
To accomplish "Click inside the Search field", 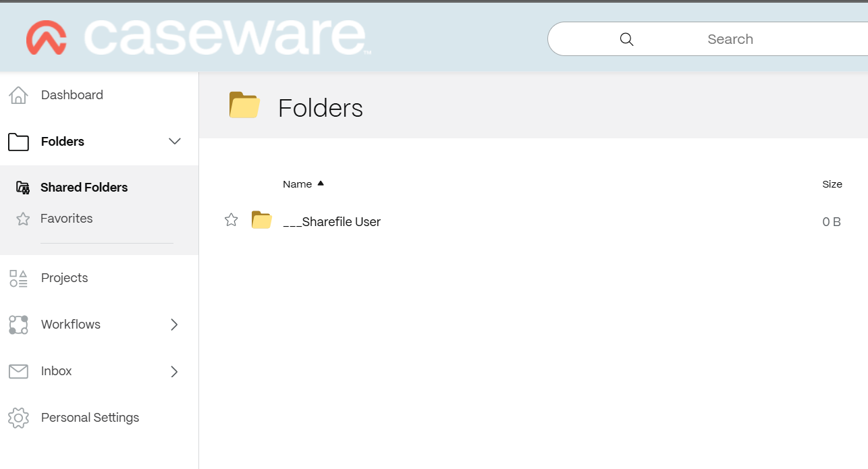I will pyautogui.click(x=730, y=38).
